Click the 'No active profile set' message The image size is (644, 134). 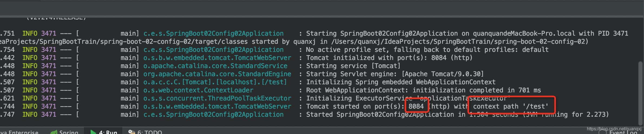(427, 50)
